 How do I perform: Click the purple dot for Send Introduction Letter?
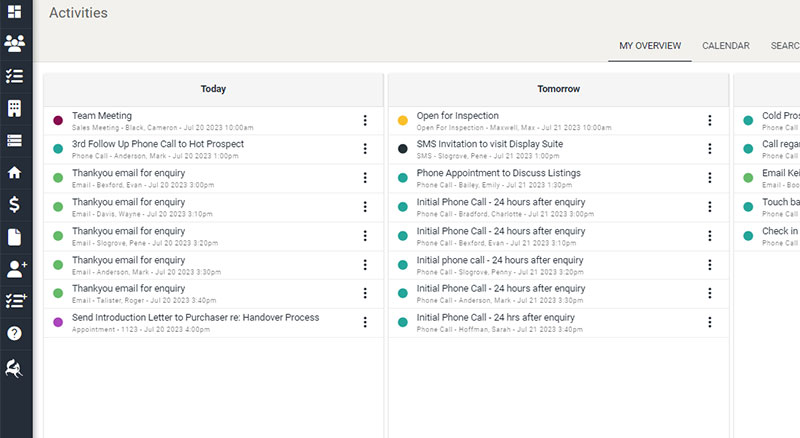58,322
